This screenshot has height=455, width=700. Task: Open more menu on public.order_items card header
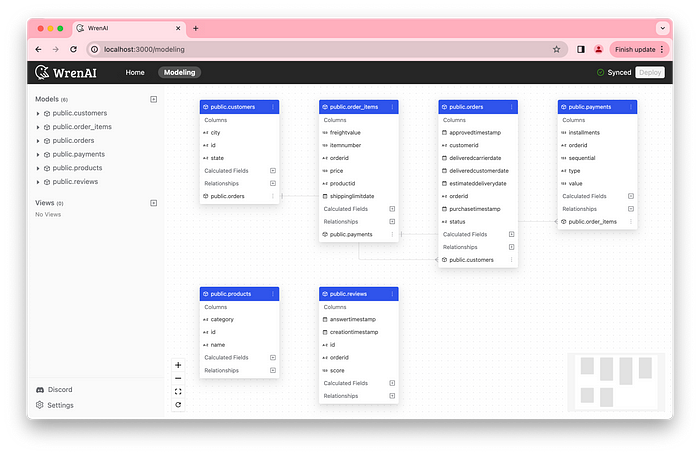click(x=392, y=107)
